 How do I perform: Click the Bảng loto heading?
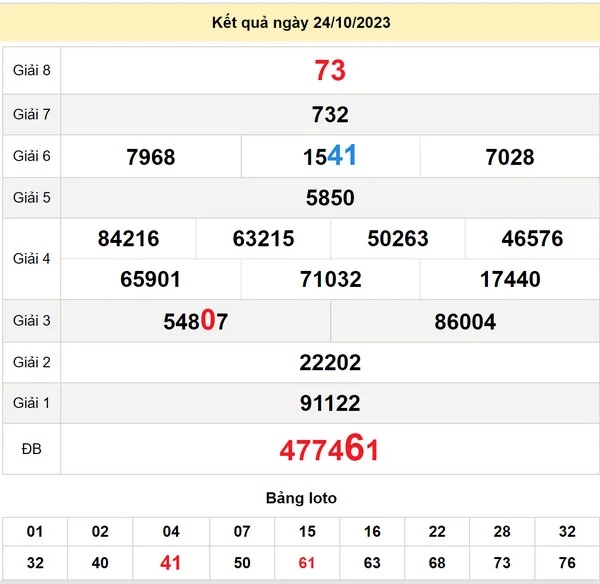(301, 498)
